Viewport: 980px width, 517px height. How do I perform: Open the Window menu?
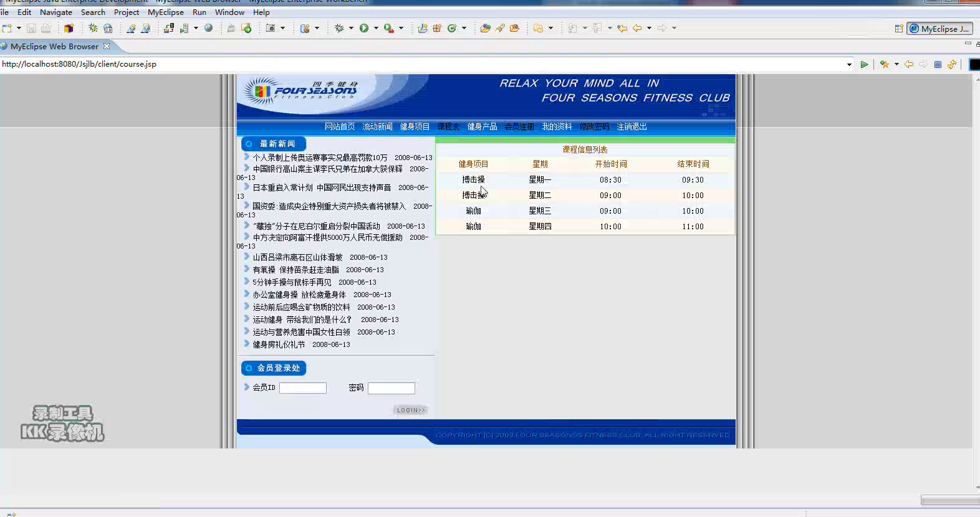pyautogui.click(x=229, y=12)
